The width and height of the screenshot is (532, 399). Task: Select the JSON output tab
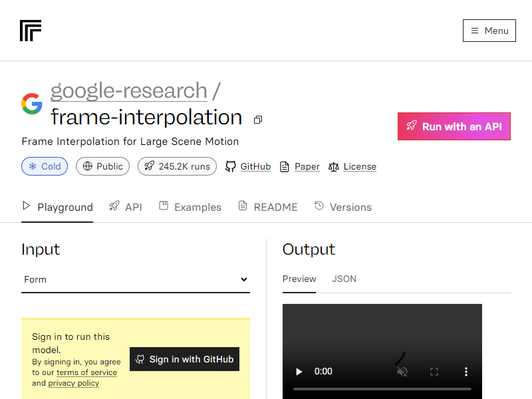click(x=344, y=279)
